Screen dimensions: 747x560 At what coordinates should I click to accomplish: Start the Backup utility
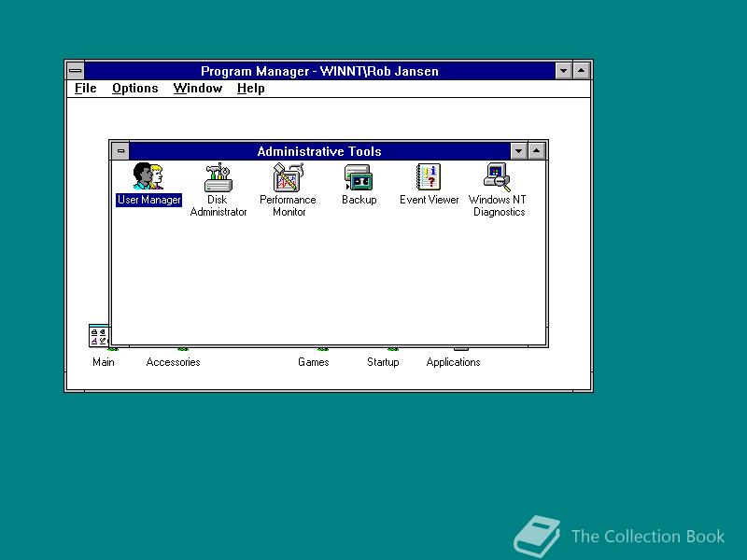(359, 177)
